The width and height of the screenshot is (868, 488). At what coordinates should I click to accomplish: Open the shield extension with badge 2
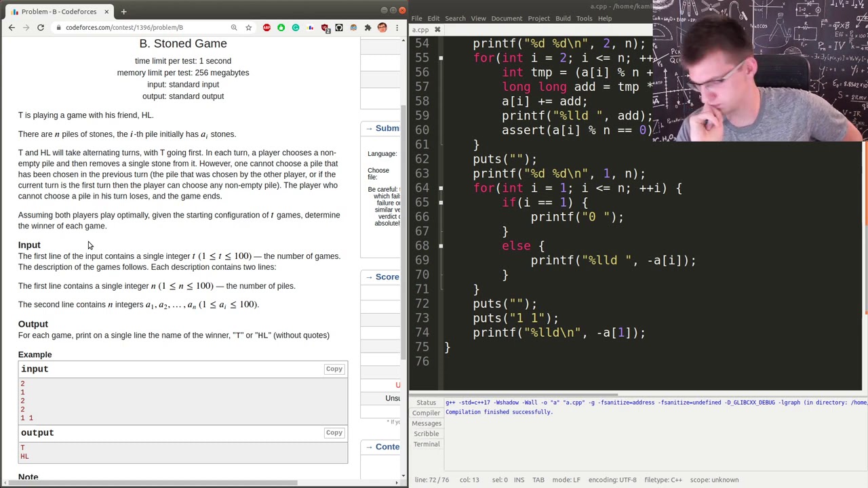[325, 28]
